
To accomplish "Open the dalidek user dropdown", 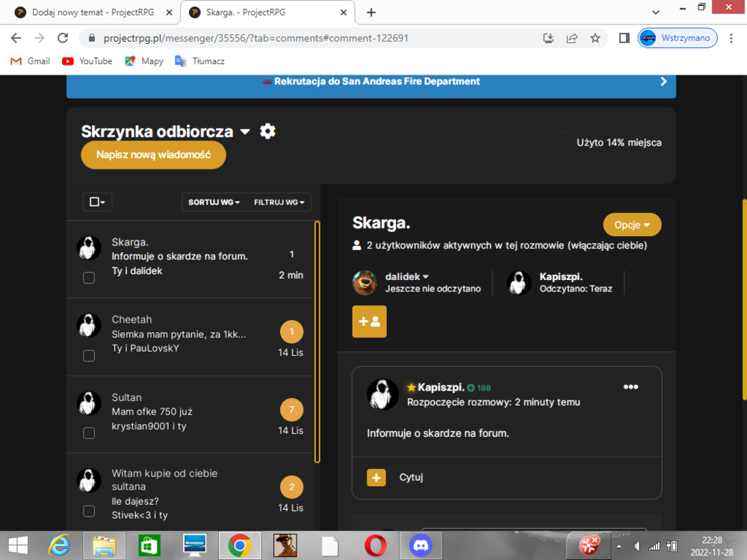I will tap(407, 277).
